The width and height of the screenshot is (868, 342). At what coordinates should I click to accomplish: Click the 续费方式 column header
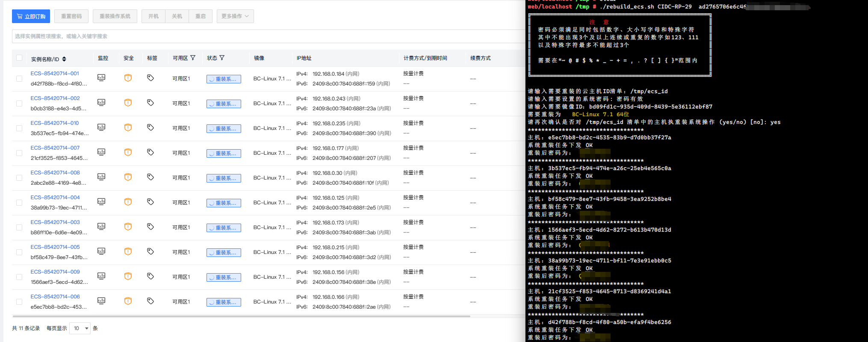481,58
